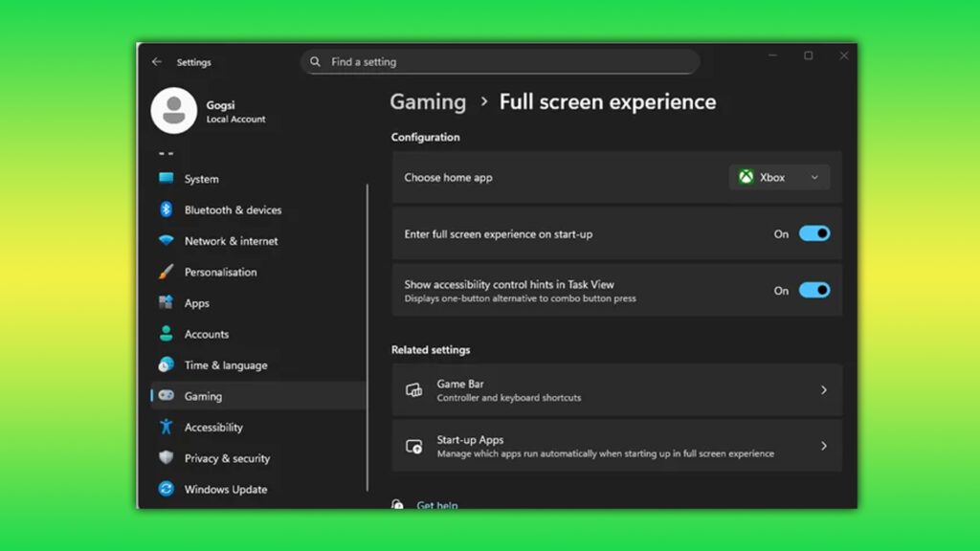
Task: Click the Accounts person icon
Action: coord(167,334)
